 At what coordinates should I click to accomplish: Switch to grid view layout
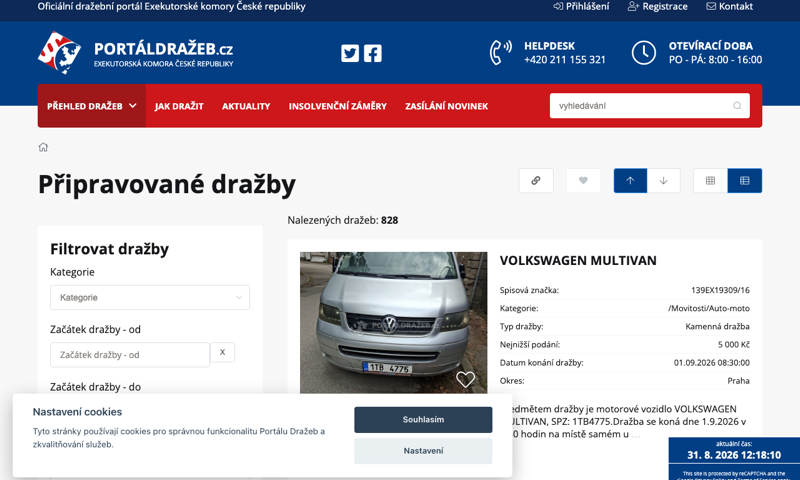pyautogui.click(x=710, y=181)
